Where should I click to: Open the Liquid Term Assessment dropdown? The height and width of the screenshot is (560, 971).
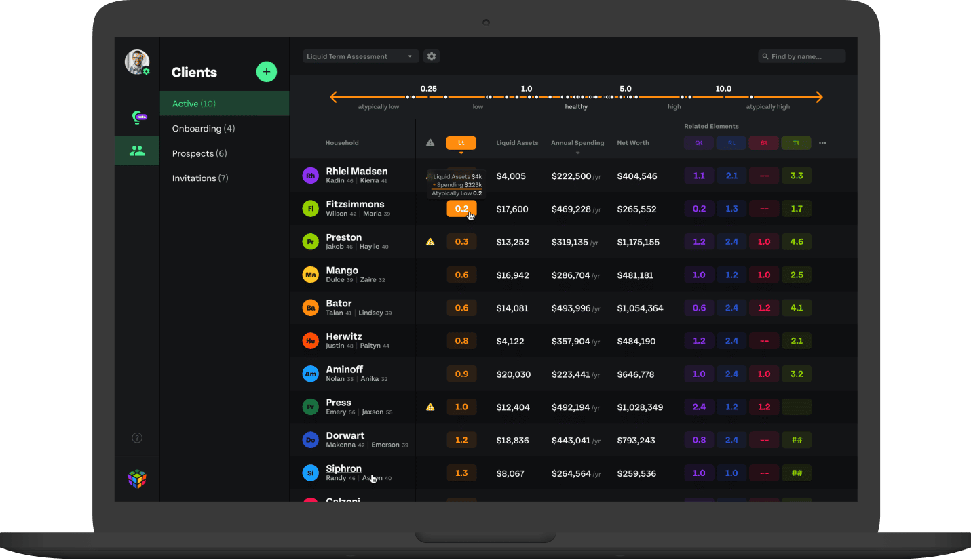360,56
